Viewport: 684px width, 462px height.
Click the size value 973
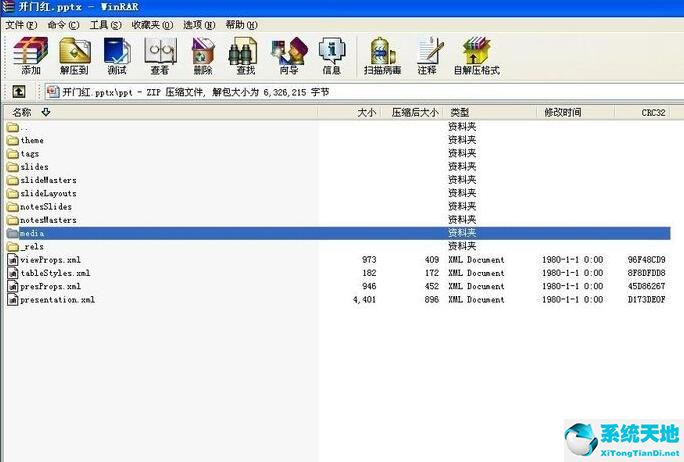[369, 260]
